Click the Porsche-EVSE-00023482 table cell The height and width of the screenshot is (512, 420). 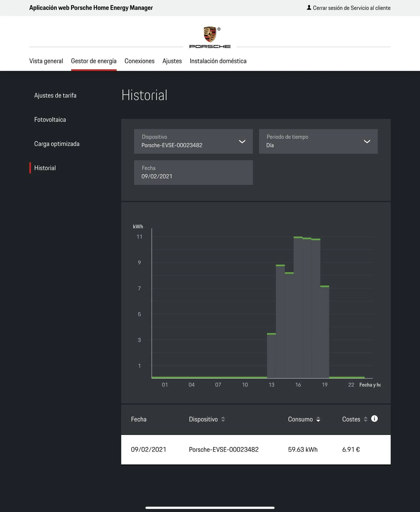click(x=224, y=449)
